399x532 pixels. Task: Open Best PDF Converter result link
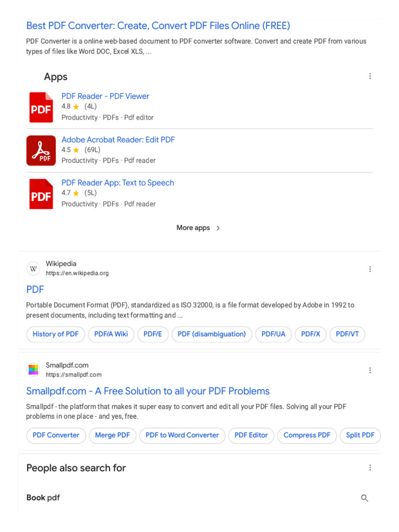point(158,25)
